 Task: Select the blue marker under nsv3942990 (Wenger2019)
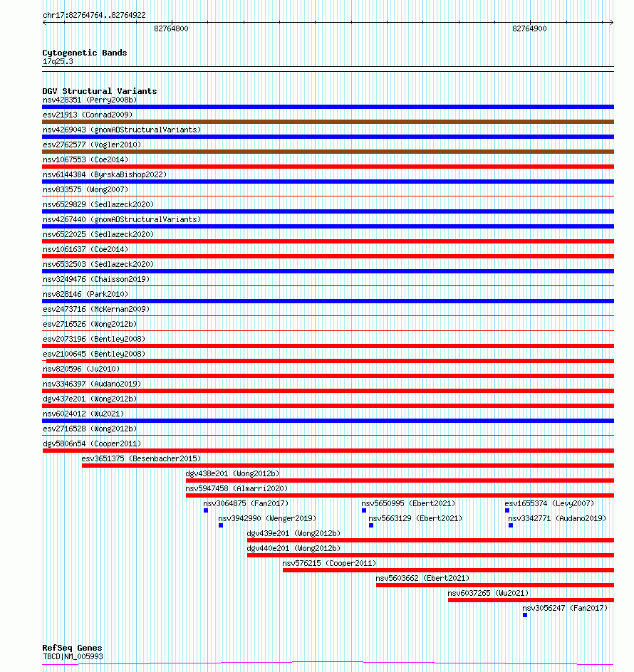coord(221,525)
